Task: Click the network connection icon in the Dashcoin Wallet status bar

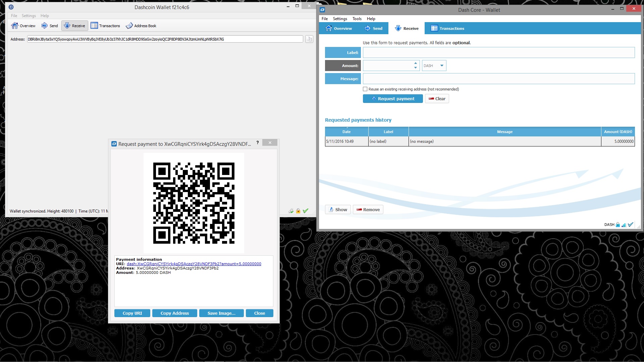Action: [x=291, y=211]
